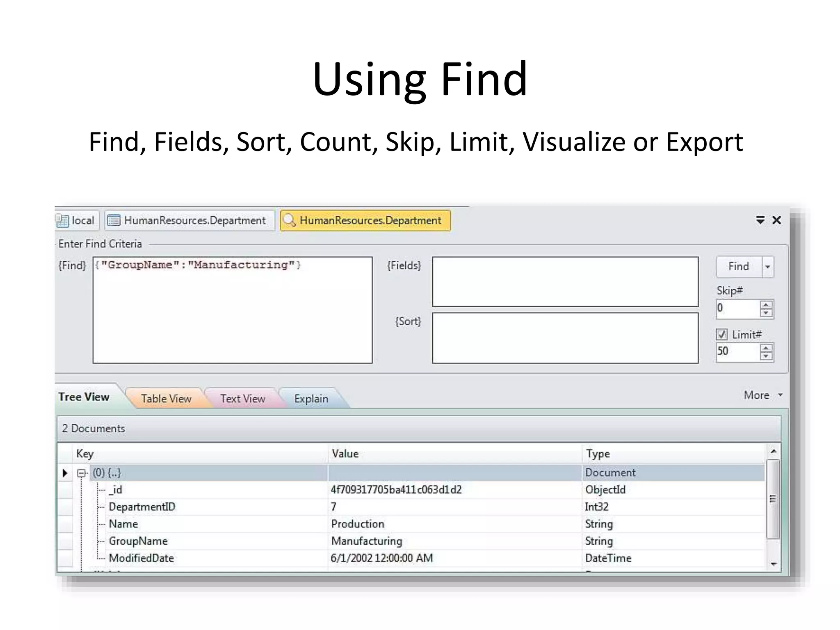Click the ObjectId value 4f709317705ba411c063d1d2
Viewport: 840px width, 630px height.
396,490
